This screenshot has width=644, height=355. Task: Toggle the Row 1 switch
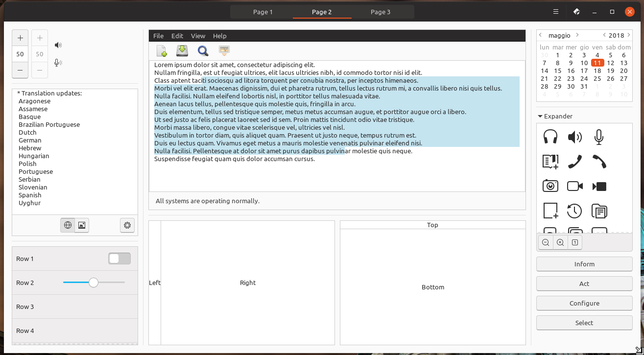pos(119,259)
